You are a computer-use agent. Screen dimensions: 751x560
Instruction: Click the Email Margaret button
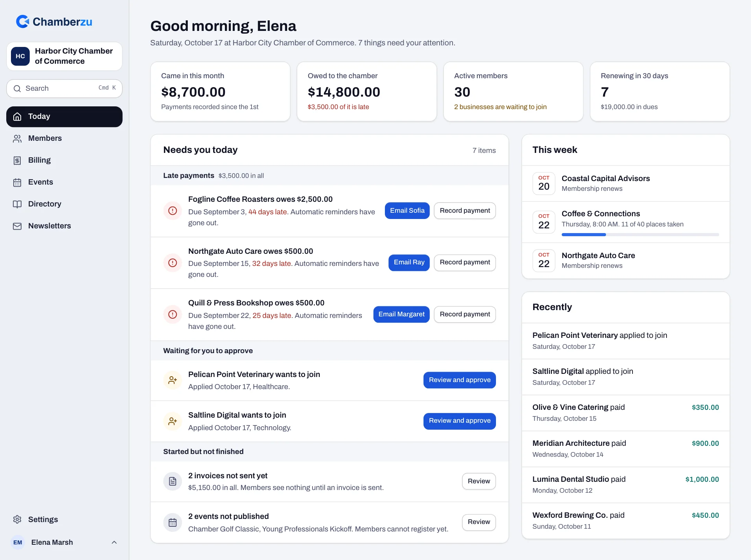pyautogui.click(x=401, y=314)
